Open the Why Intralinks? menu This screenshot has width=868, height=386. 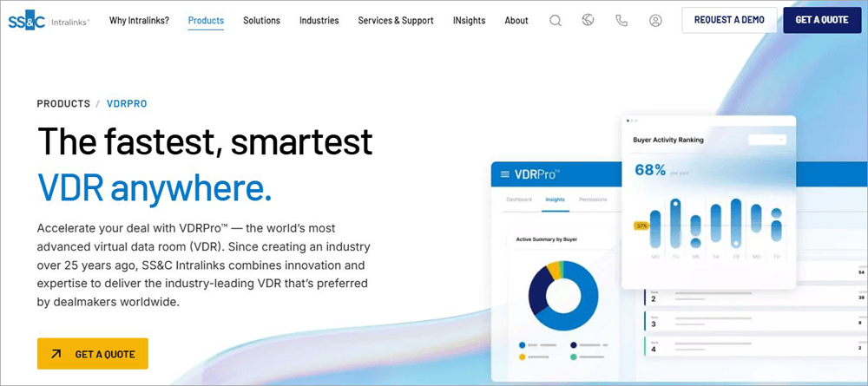[139, 20]
